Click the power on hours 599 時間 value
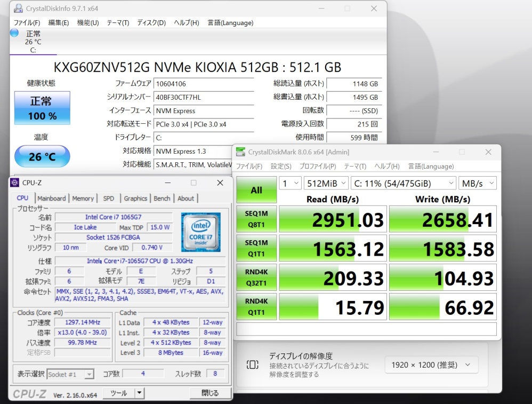Screen dimensions: 532x404 (354, 138)
